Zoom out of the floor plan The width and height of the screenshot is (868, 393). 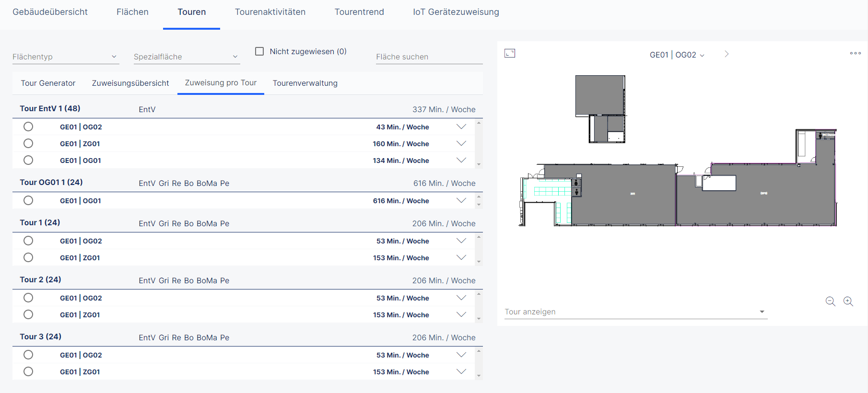831,301
